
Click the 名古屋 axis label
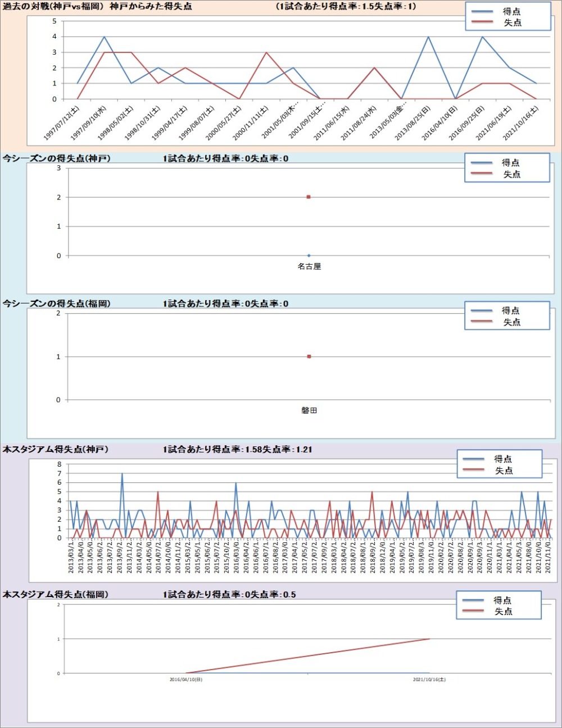pos(309,266)
